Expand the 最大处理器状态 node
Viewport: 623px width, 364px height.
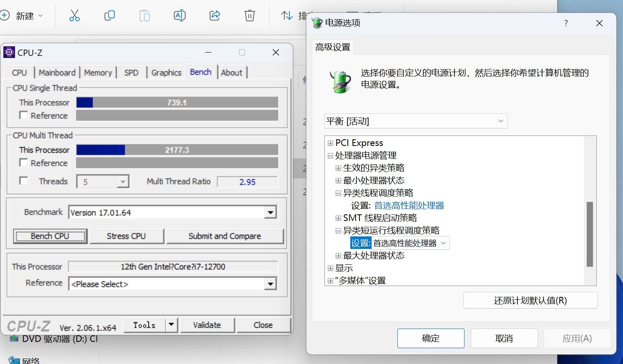pyautogui.click(x=338, y=256)
